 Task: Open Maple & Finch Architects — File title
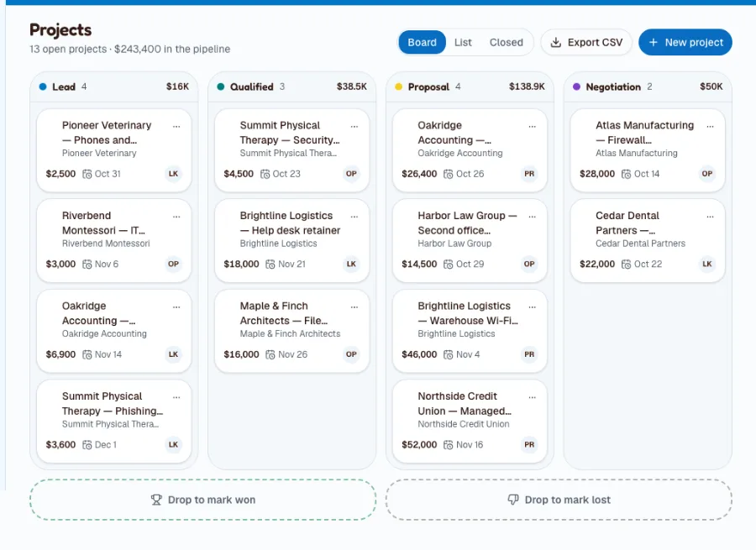pyautogui.click(x=284, y=313)
